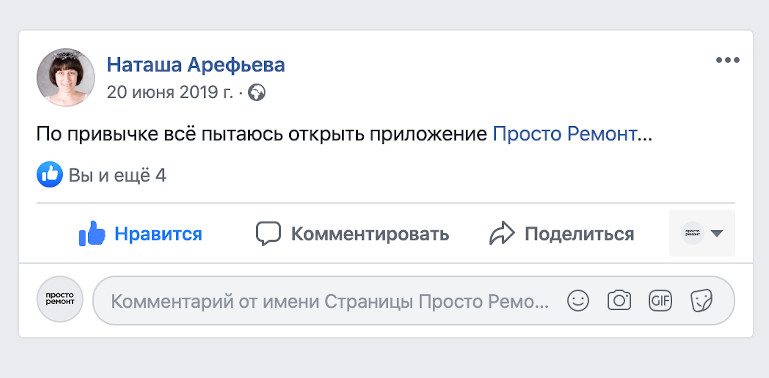Click the globe public audience icon
Screen dimensions: 769x378
click(256, 92)
